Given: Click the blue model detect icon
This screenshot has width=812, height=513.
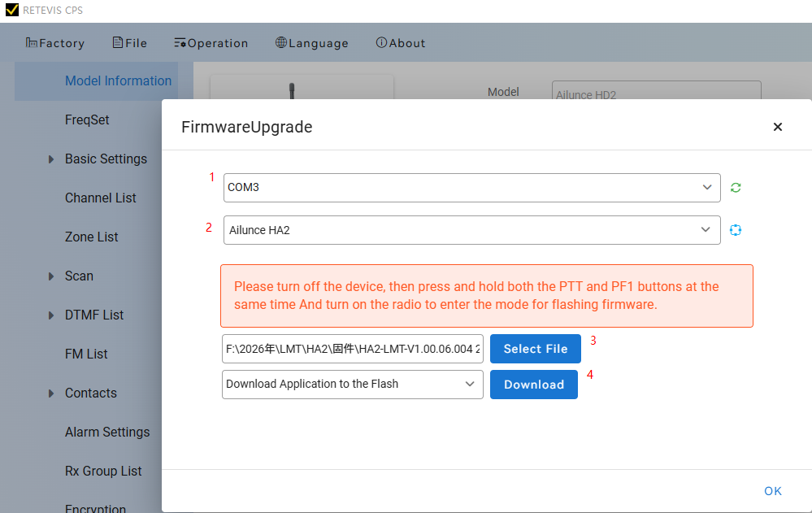Looking at the screenshot, I should pos(736,230).
